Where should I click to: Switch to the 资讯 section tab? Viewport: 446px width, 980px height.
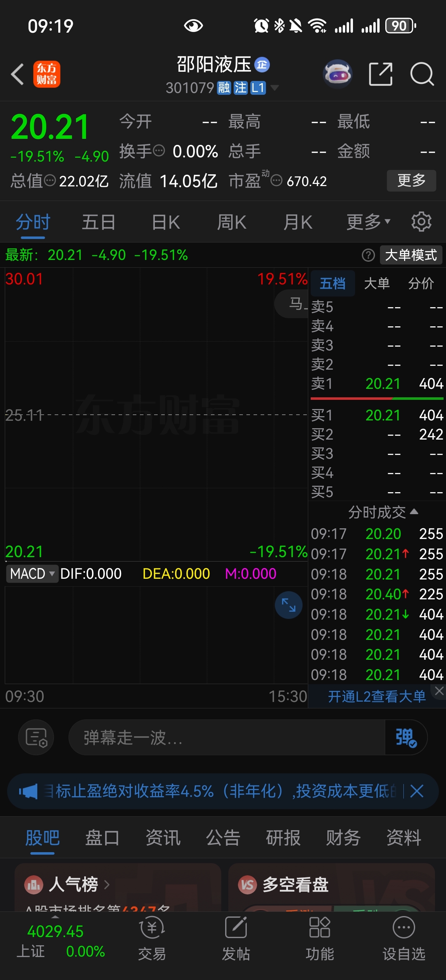[x=163, y=838]
